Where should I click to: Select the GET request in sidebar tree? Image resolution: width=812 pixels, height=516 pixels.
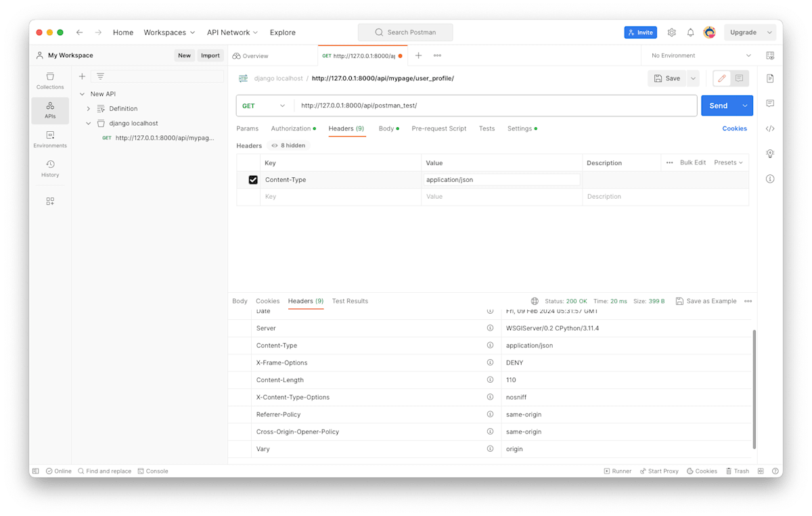coord(157,138)
